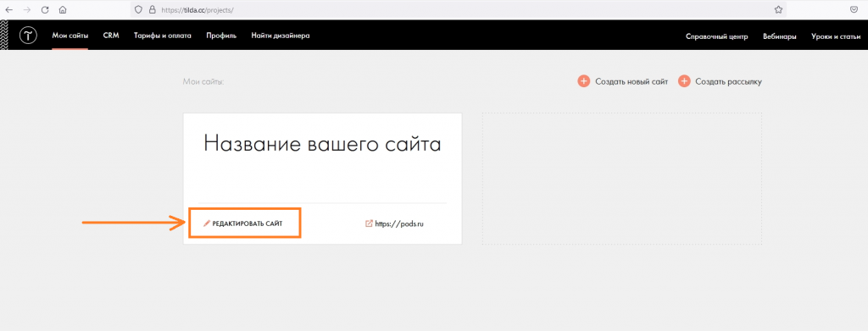
Task: Go to browser Home icon
Action: (63, 10)
